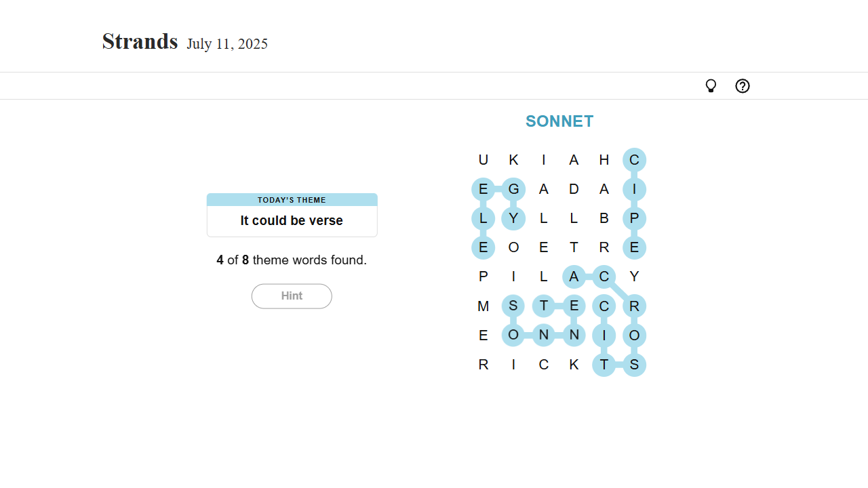Image resolution: width=868 pixels, height=488 pixels.
Task: Tap the highlighted C in the top row
Action: coord(634,160)
